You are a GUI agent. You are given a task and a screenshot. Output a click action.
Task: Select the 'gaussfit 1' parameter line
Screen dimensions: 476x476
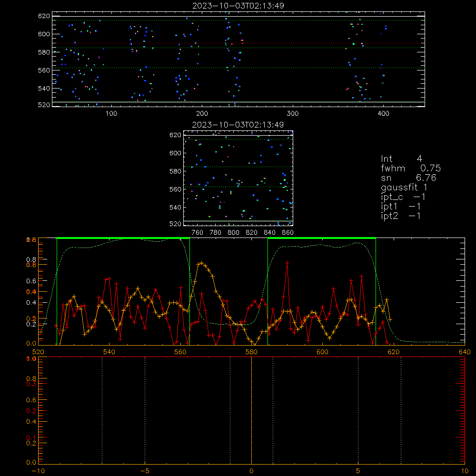(x=404, y=187)
